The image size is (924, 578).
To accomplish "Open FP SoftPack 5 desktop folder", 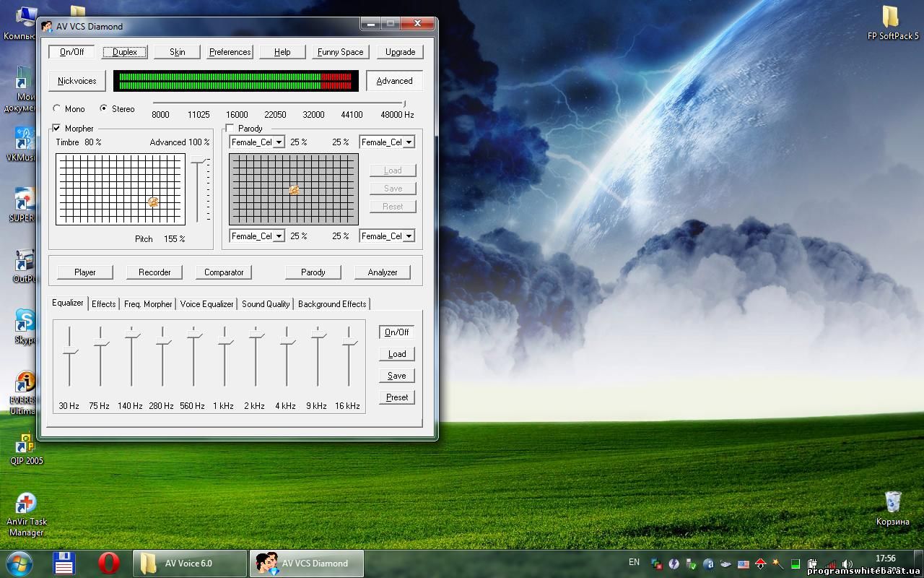I will click(892, 22).
